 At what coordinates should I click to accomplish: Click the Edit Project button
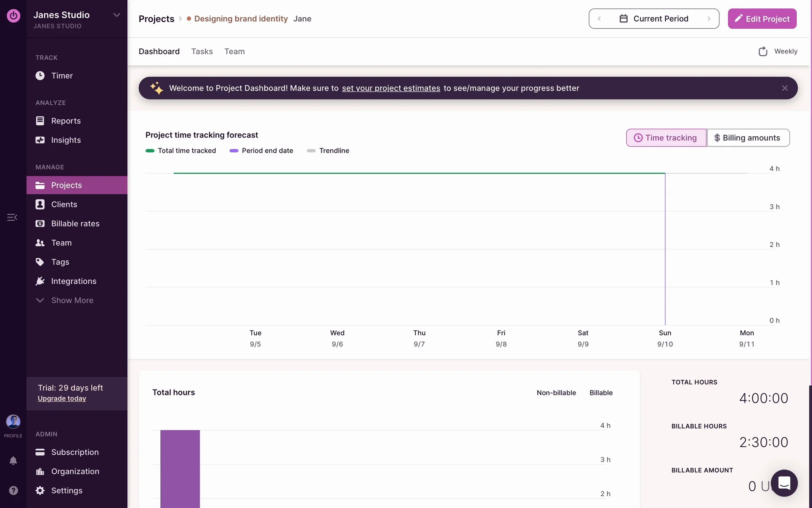click(762, 19)
